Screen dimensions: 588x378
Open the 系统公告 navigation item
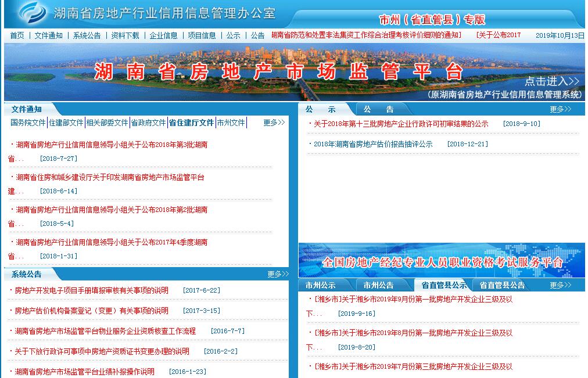tap(87, 35)
